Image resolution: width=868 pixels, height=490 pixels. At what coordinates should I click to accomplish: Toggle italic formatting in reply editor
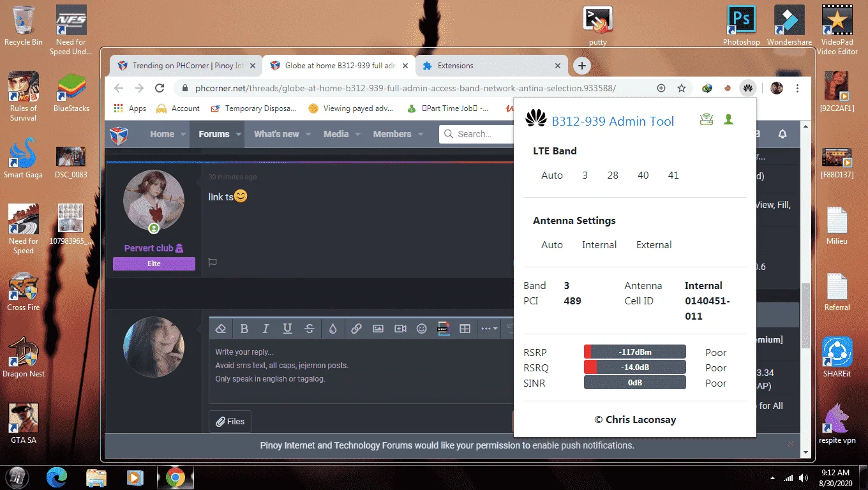pos(266,329)
